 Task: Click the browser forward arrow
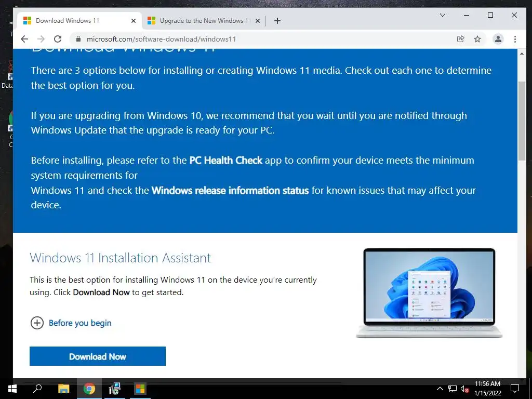point(41,39)
